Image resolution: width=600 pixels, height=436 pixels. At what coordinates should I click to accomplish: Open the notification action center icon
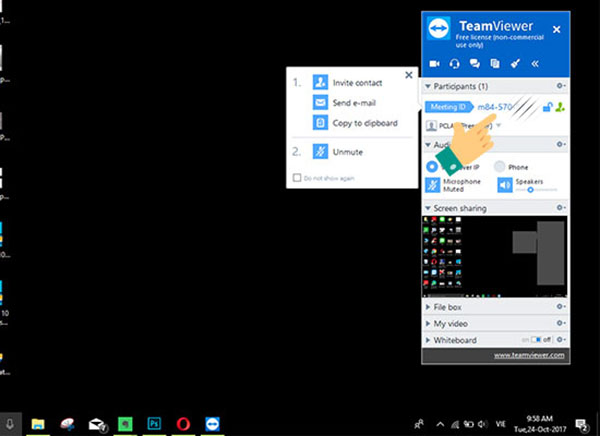click(582, 425)
